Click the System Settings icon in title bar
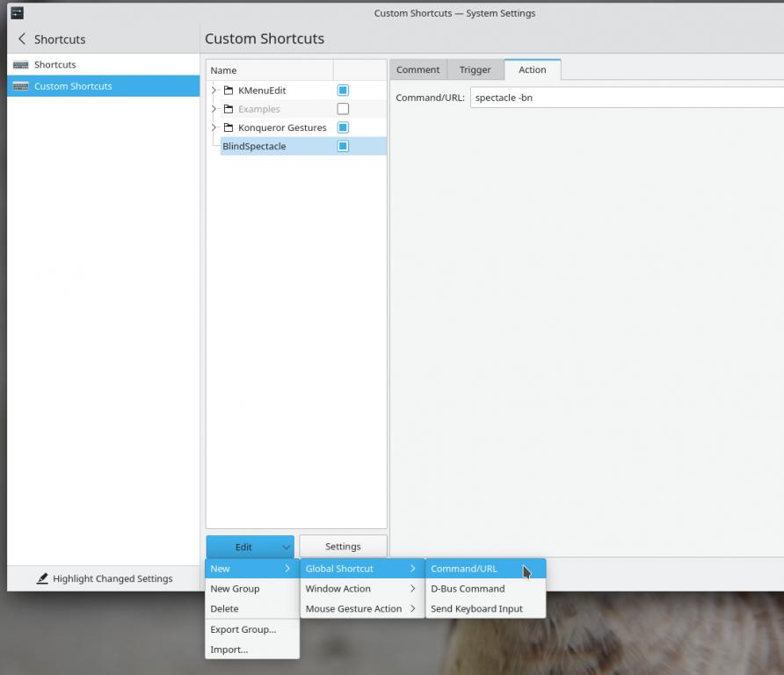Image resolution: width=784 pixels, height=675 pixels. click(17, 13)
